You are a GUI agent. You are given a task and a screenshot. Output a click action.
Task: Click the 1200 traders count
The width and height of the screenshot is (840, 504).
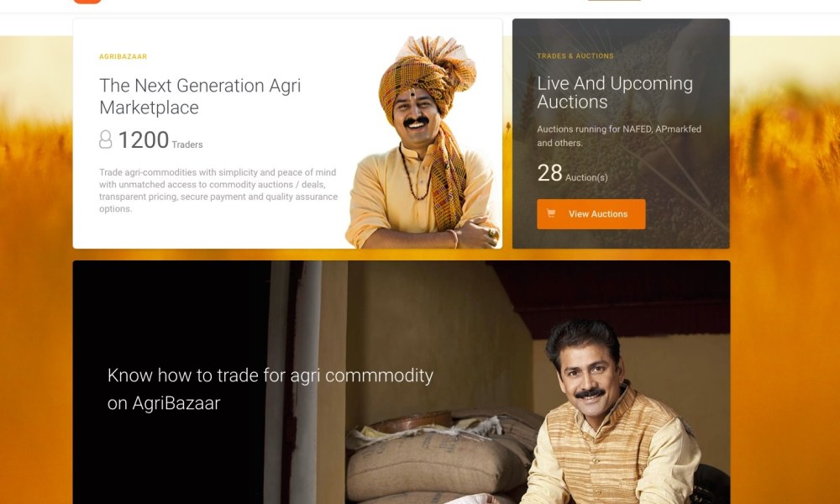point(143,139)
